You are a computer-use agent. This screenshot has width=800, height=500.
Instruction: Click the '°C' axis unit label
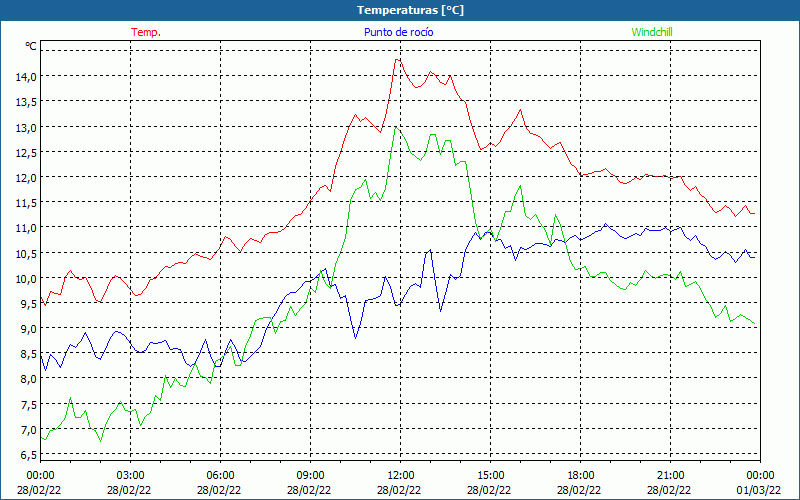(31, 46)
